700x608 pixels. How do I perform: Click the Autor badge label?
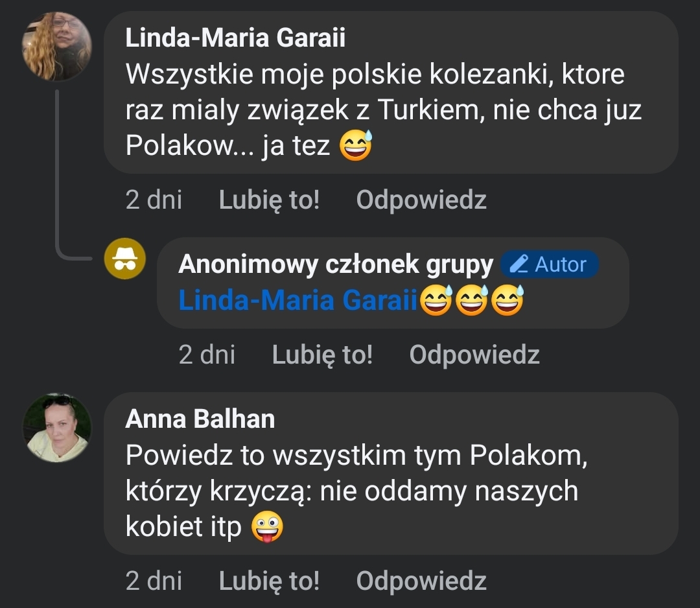(x=560, y=264)
